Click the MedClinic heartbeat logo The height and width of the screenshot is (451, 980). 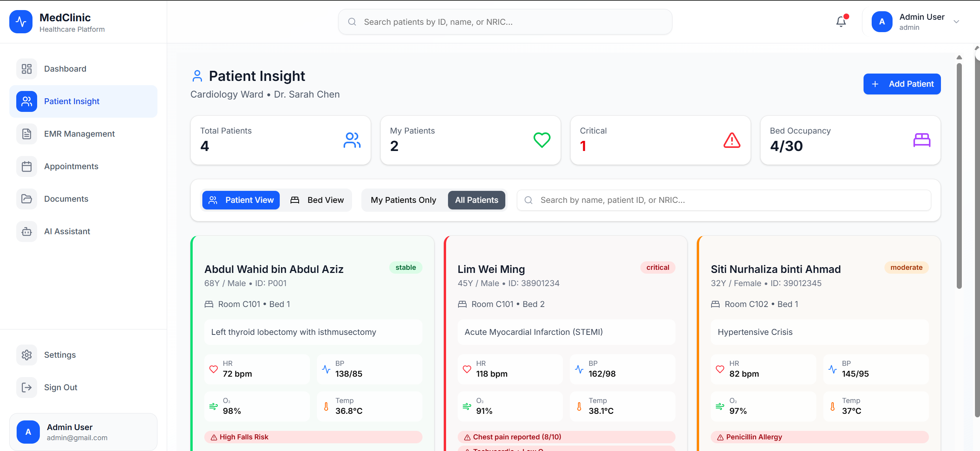pos(21,22)
